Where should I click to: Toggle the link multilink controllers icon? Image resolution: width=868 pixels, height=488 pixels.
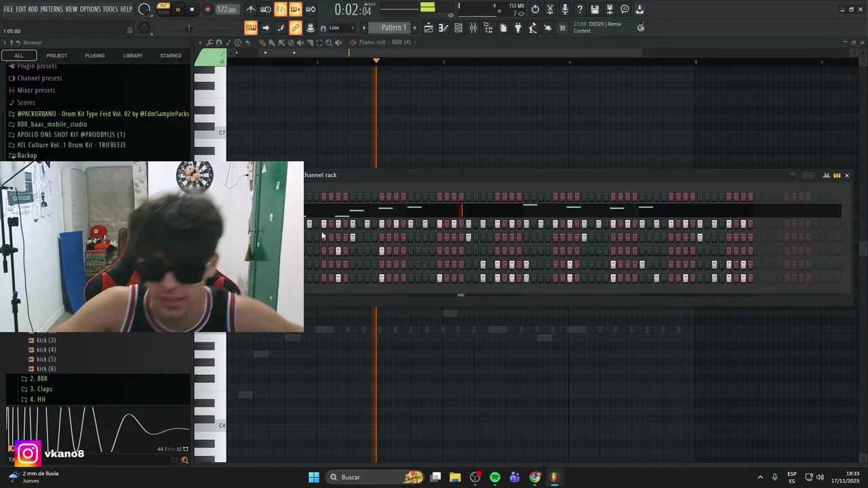[x=296, y=28]
